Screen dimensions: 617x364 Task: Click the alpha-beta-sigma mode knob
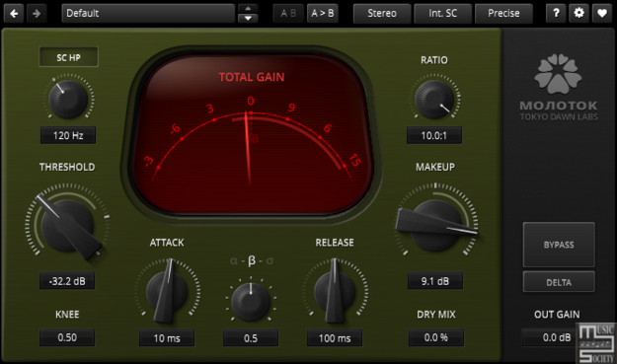(251, 300)
